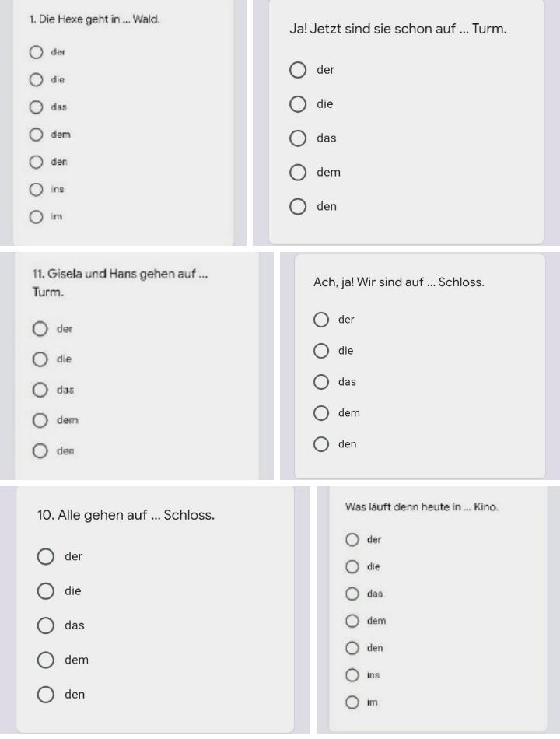Image resolution: width=560 pixels, height=739 pixels.
Task: Pick "die" for "Jetzt sind sie schon auf ... Turm"
Action: point(298,104)
